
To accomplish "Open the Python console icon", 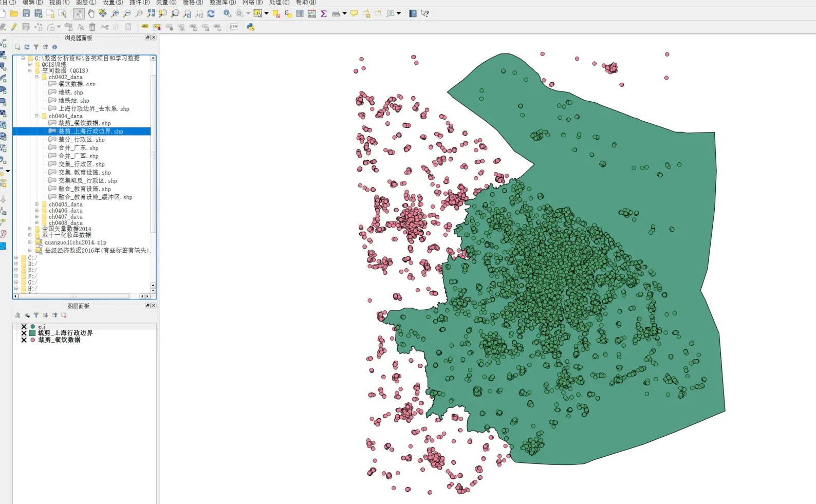I will (250, 27).
